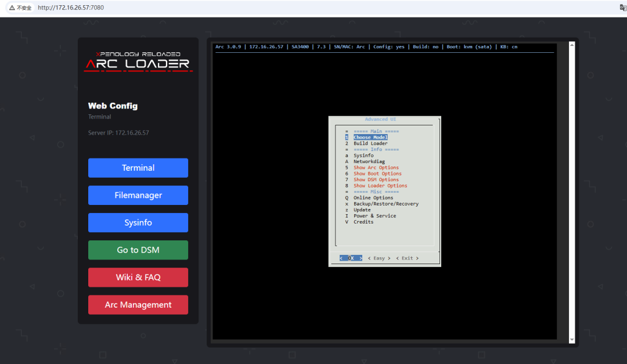Select Networkdiag menu entry
The height and width of the screenshot is (364, 627).
coord(369,161)
